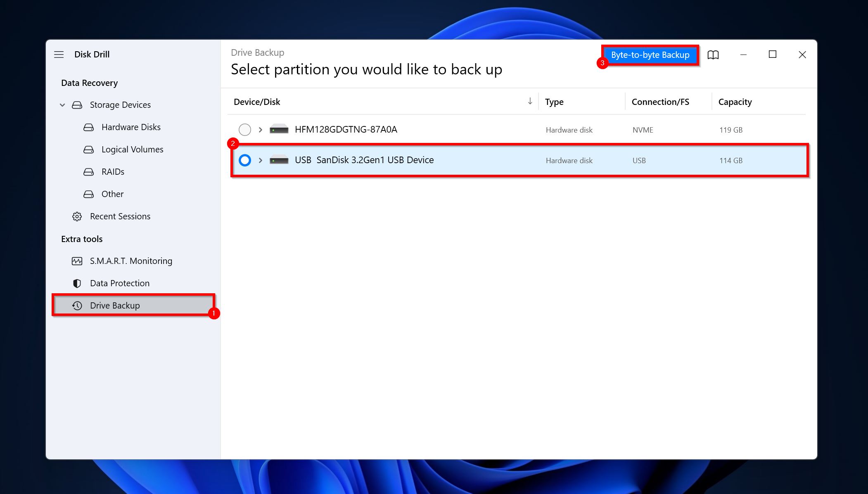Click the S.M.A.R.T. Monitoring icon

click(76, 261)
